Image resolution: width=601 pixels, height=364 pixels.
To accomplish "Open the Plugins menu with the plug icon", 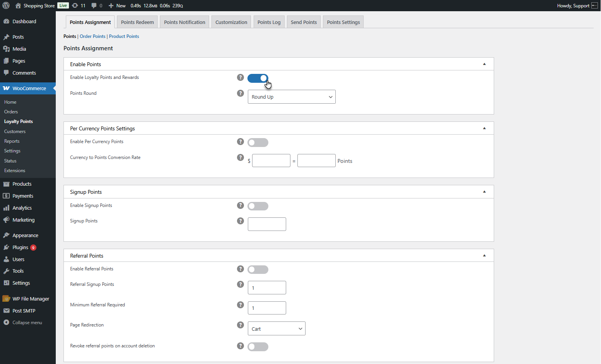I will click(6, 247).
